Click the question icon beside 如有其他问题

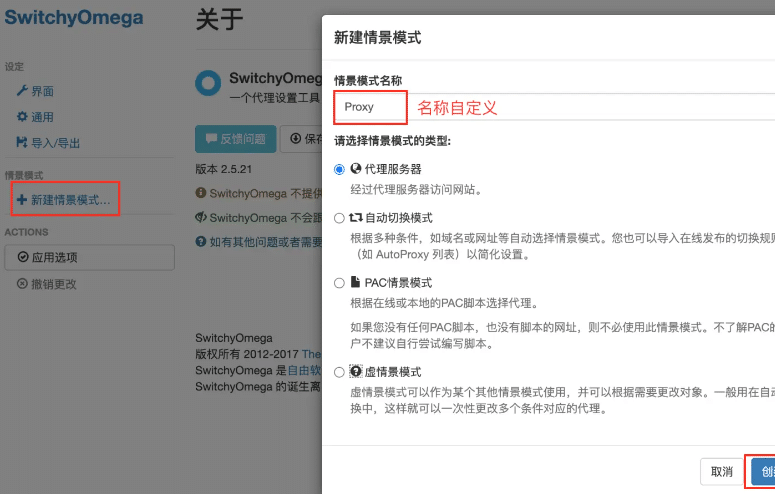click(201, 241)
